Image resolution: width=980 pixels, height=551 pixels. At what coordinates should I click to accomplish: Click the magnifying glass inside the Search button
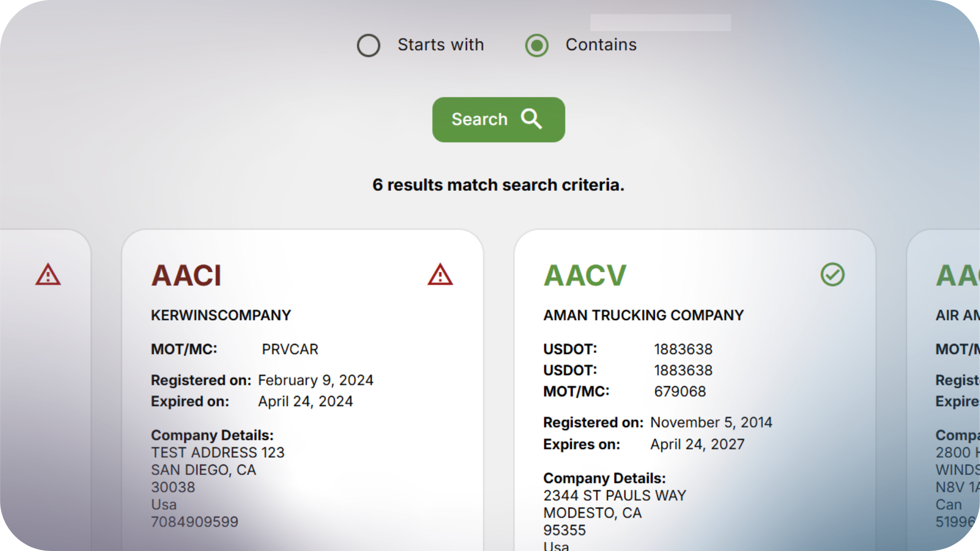531,119
